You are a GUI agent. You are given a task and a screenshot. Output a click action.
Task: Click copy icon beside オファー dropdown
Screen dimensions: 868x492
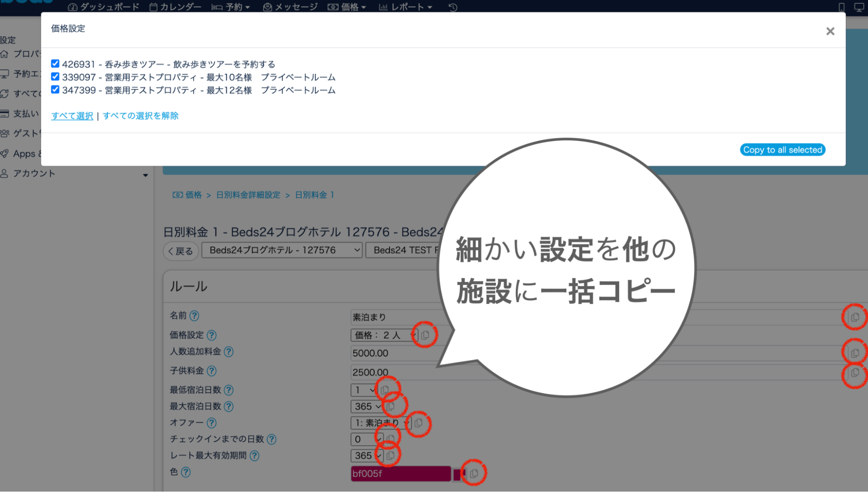418,423
